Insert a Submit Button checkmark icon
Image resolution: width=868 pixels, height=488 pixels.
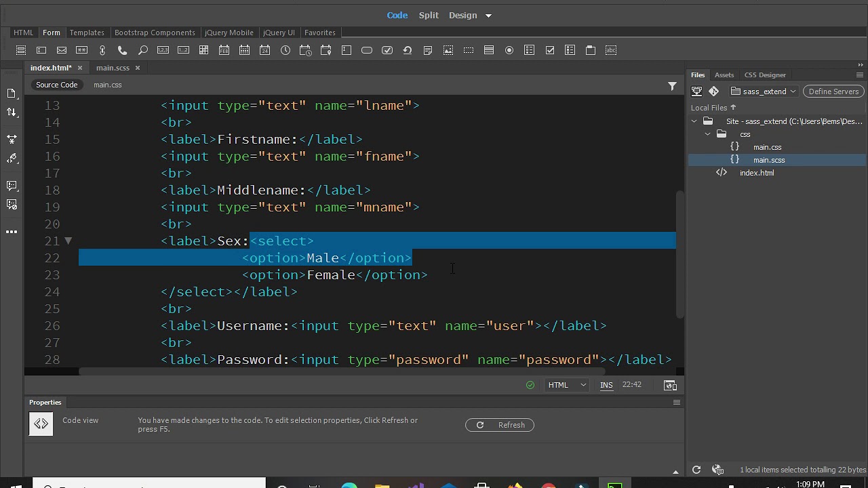click(387, 50)
